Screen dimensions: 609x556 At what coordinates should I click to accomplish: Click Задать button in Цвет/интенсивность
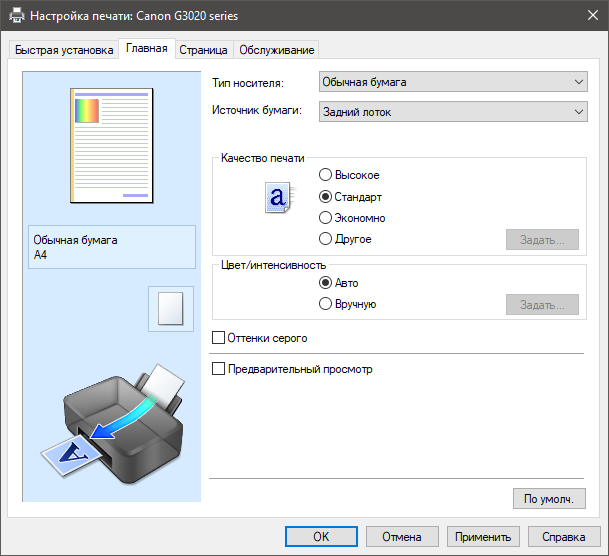point(542,305)
